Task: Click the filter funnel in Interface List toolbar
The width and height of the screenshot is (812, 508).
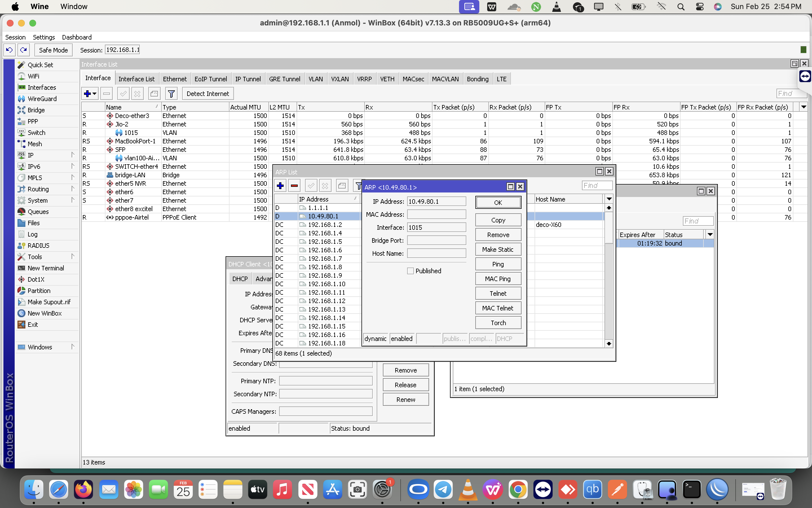Action: [x=171, y=94]
